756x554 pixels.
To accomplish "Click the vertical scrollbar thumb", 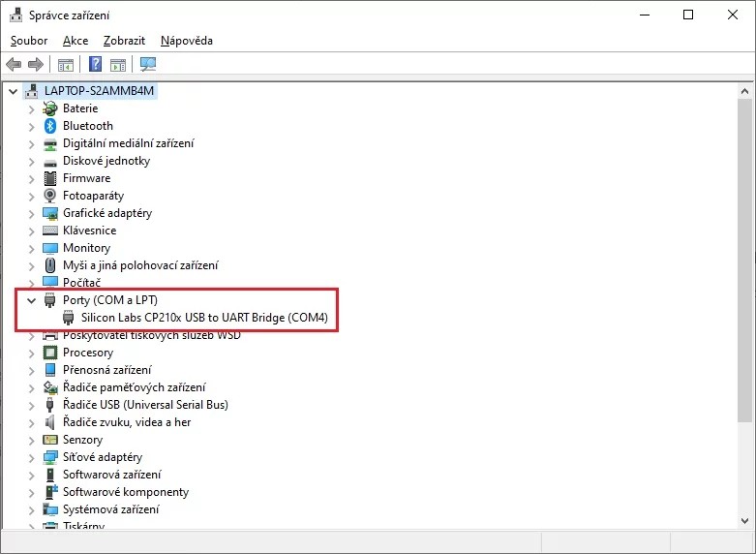I will coord(745,261).
